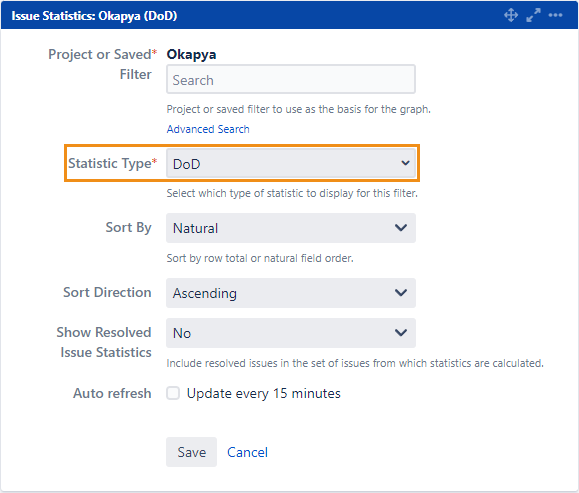This screenshot has width=579, height=493.
Task: Click the Sort Direction chevron arrow
Action: [401, 293]
